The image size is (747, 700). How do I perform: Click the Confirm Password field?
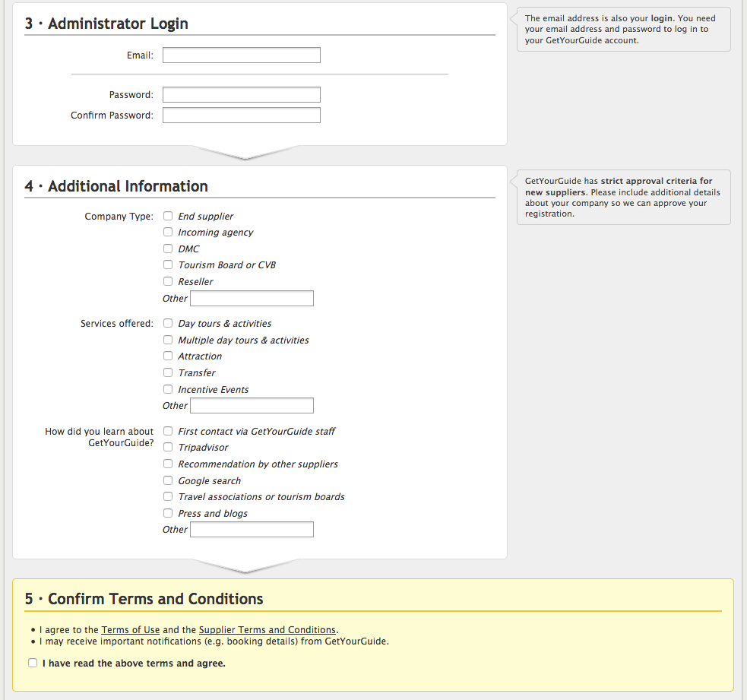(241, 116)
